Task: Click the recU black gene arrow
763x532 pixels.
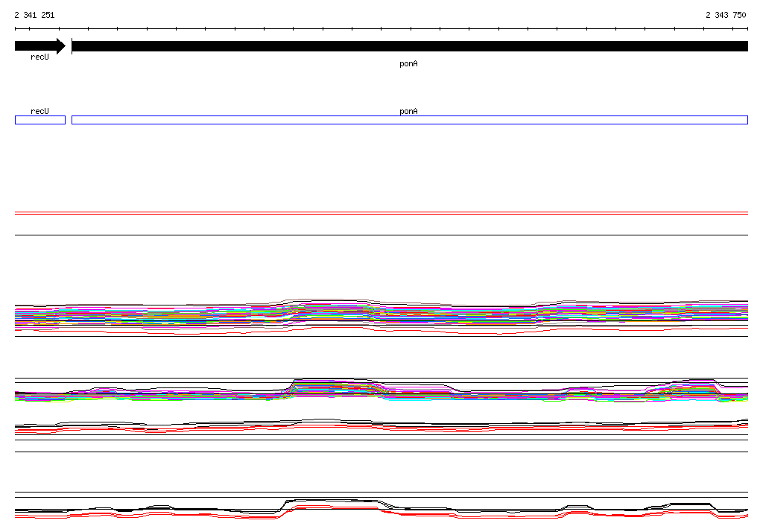Action: click(40, 46)
